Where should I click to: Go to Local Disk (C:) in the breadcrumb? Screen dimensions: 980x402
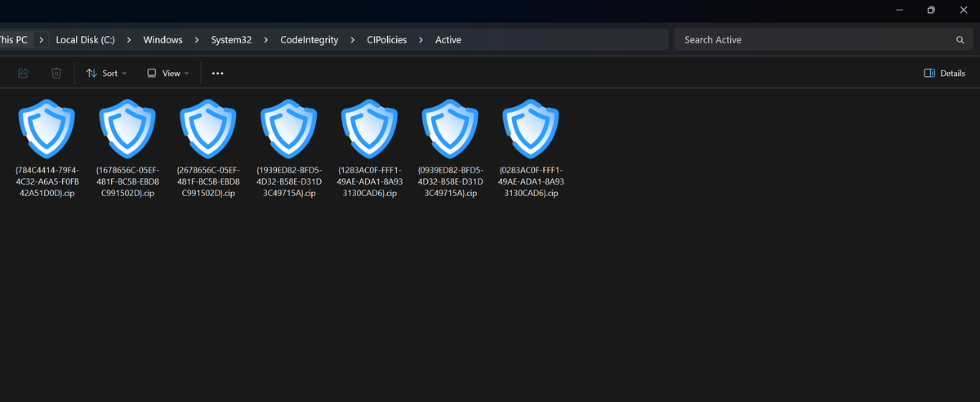tap(85, 40)
